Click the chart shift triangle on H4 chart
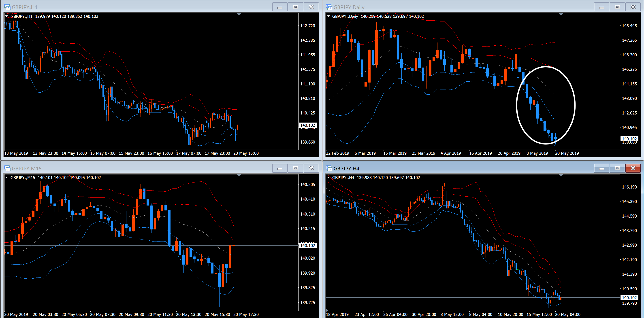This screenshot has width=644, height=318. [561, 176]
